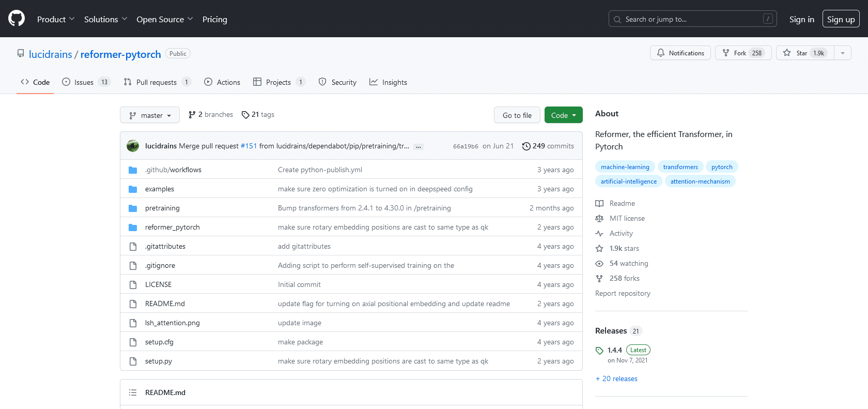This screenshot has width=868, height=409.
Task: Click the pytorch topic tag
Action: (722, 166)
